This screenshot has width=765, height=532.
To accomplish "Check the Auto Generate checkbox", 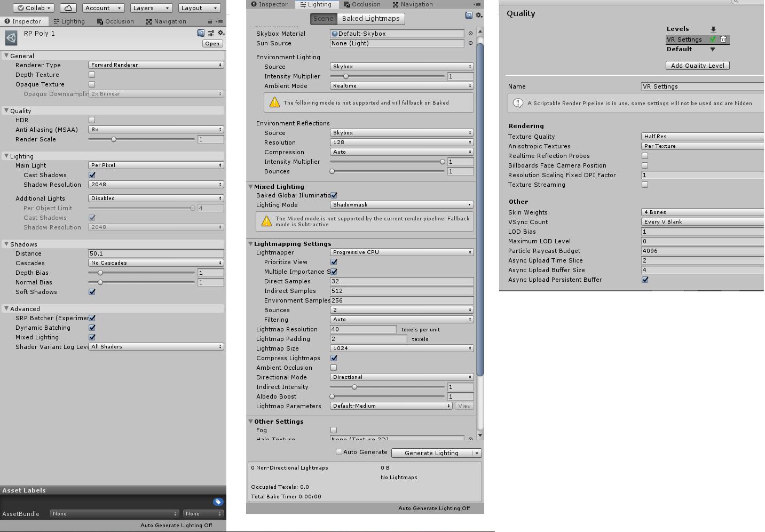I will click(338, 452).
